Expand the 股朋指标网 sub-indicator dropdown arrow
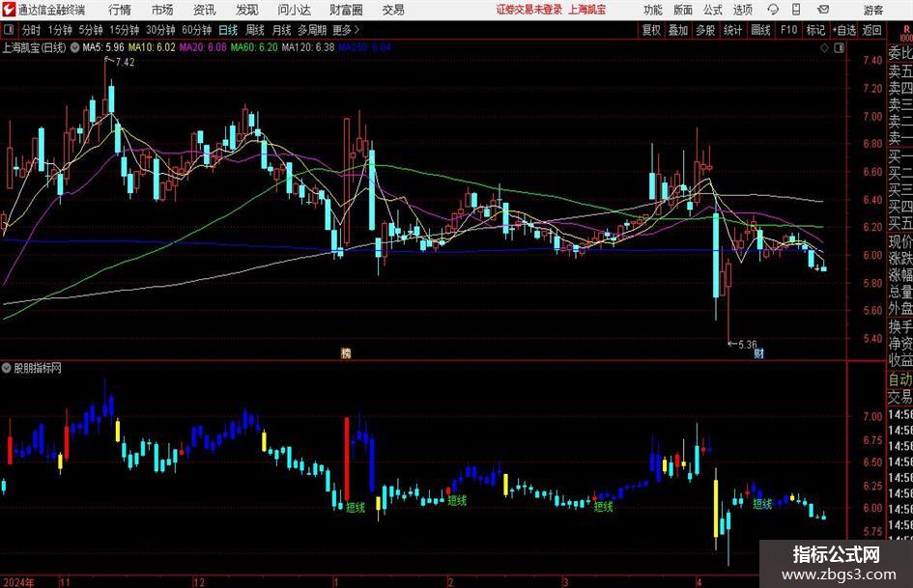This screenshot has height=588, width=913. pos(7,368)
